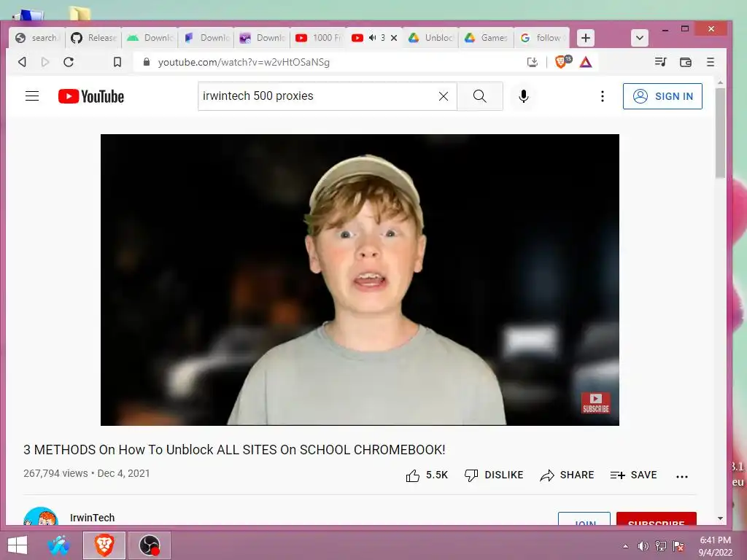Open the IrwinTech channel avatar
This screenshot has height=560, width=747.
pyautogui.click(x=41, y=516)
